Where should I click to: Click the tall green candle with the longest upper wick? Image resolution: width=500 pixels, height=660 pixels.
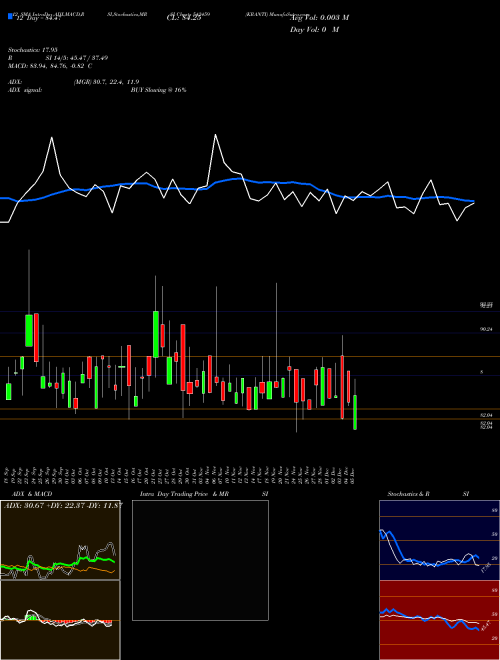click(29, 330)
